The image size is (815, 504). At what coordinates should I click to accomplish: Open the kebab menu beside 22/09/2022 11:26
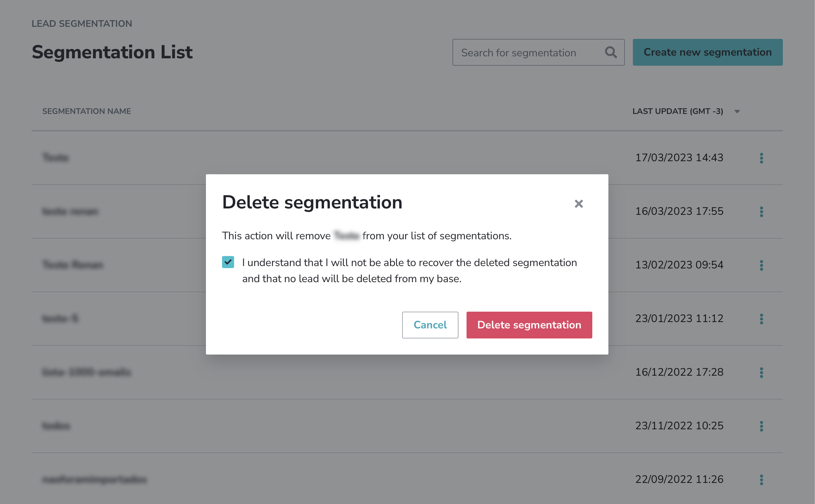[761, 480]
